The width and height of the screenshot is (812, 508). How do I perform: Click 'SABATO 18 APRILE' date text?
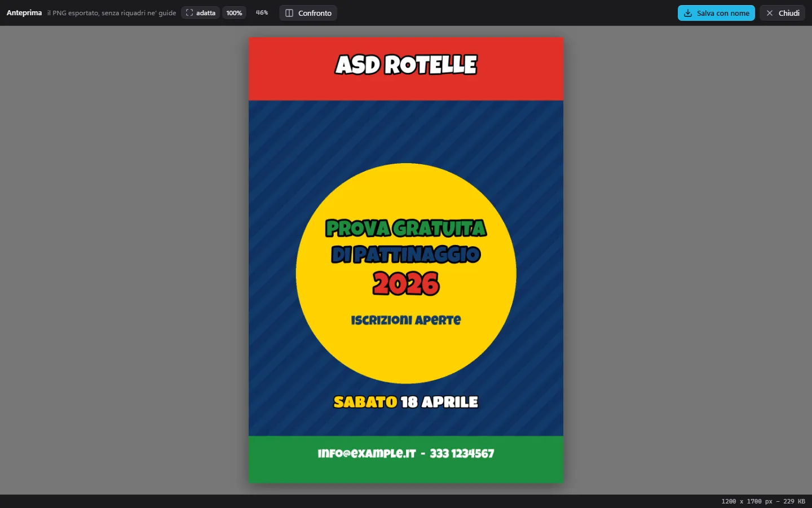click(x=406, y=402)
